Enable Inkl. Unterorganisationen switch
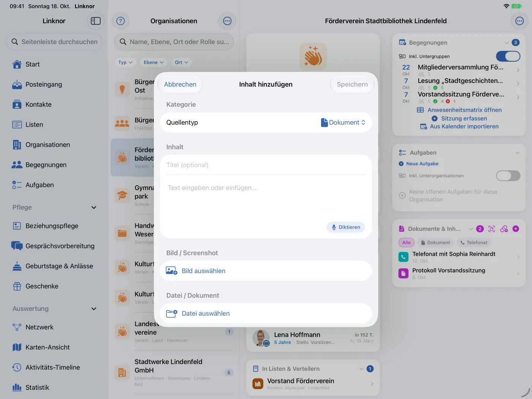Viewport: 532px width, 399px height. pyautogui.click(x=508, y=176)
